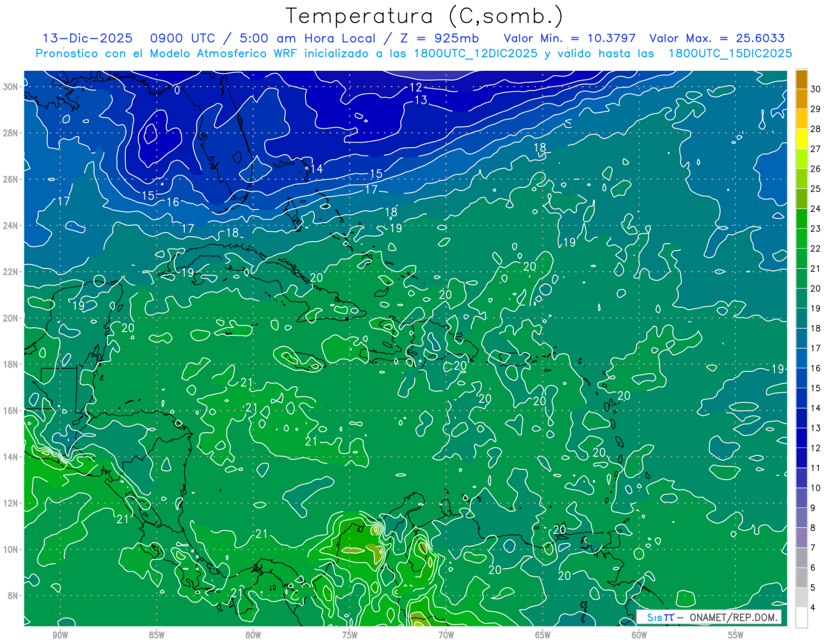Click the colorbar scale label "10"
Screen dimensions: 834x644
click(816, 488)
